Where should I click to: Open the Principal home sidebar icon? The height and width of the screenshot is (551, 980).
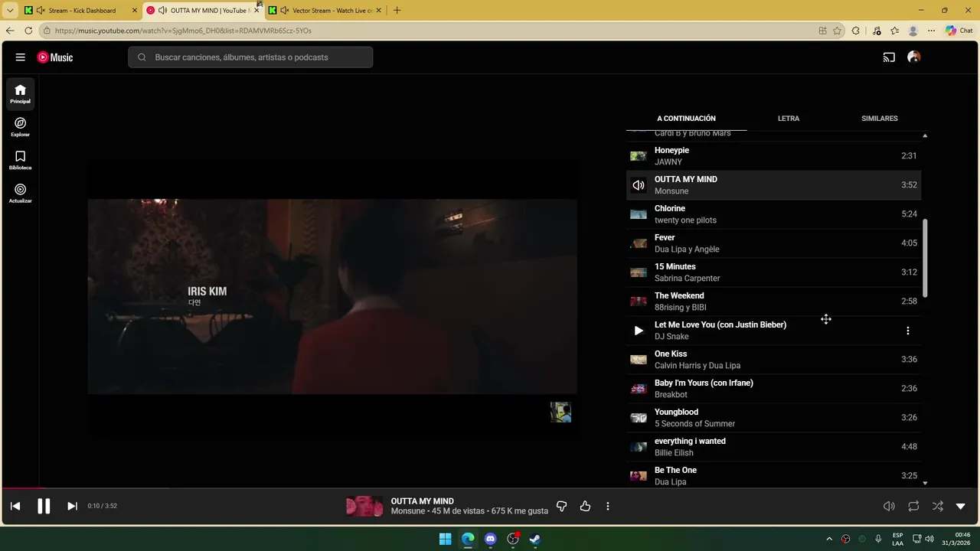[21, 94]
